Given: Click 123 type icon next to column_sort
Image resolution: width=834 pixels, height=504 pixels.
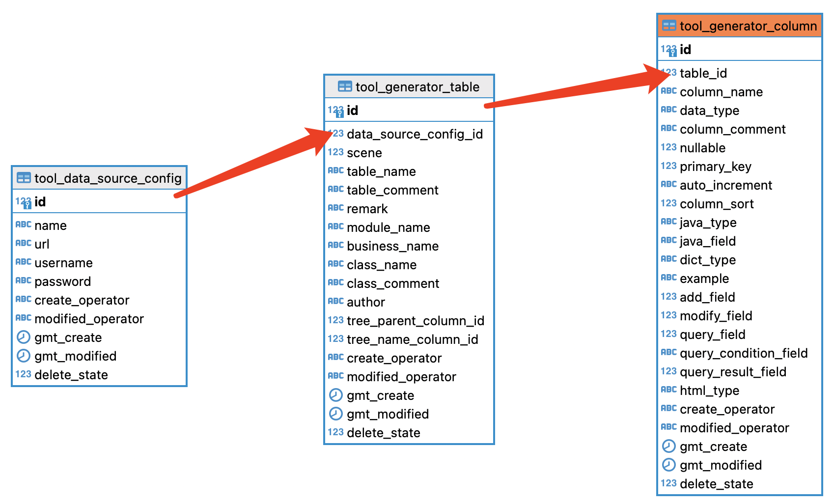Looking at the screenshot, I should pyautogui.click(x=669, y=203).
